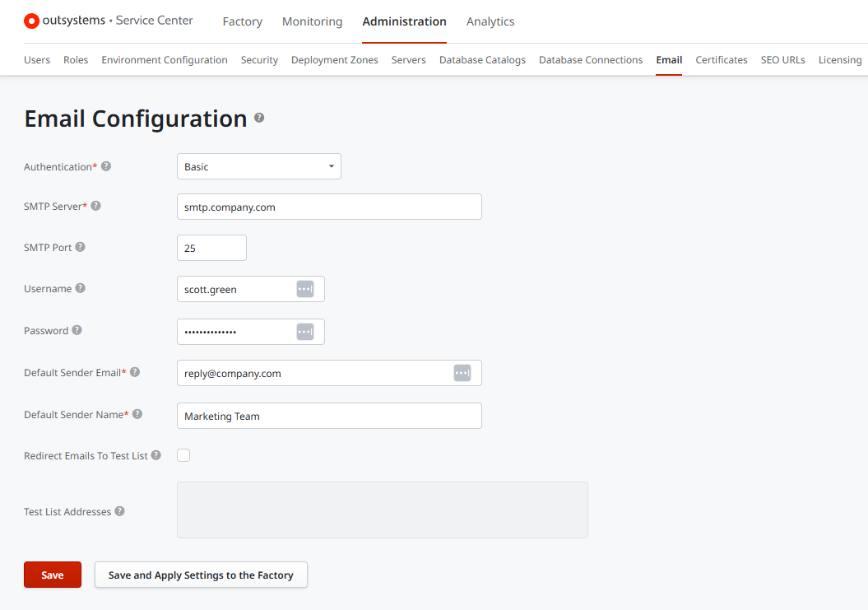Select the Certificates menu item
This screenshot has width=868, height=610.
coord(721,59)
